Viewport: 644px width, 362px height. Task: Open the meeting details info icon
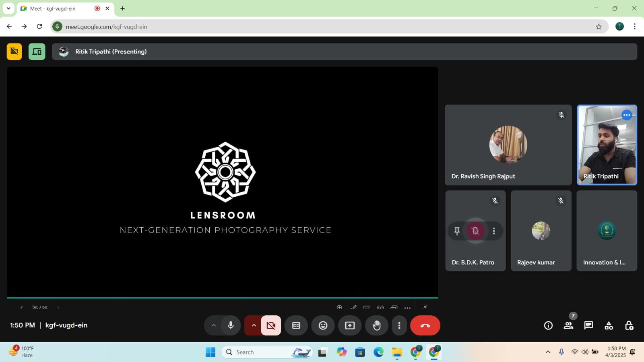pos(548,325)
